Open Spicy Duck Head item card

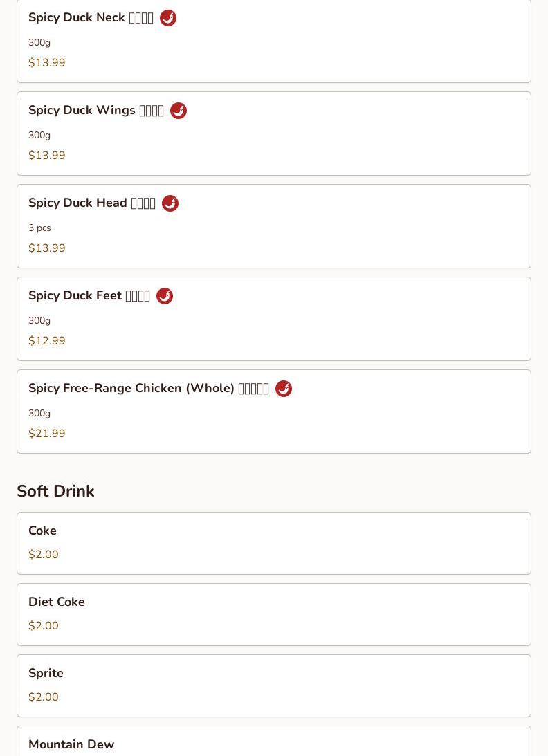click(x=274, y=226)
